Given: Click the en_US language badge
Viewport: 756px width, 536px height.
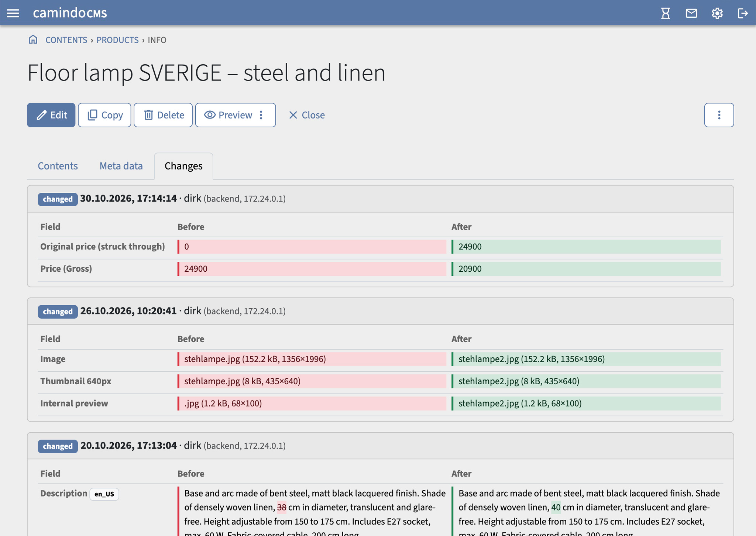Looking at the screenshot, I should pos(104,494).
